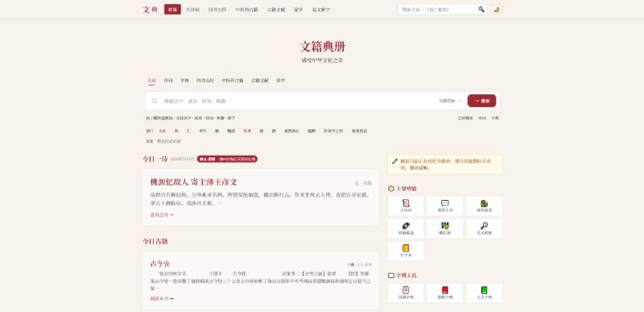The height and width of the screenshot is (312, 644).
Task: Click the 文典 site logo
Action: click(150, 10)
